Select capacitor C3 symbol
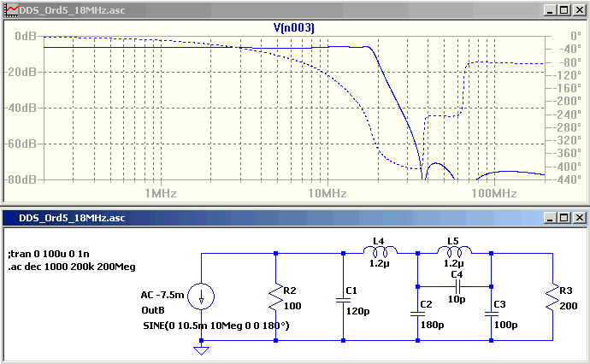Viewport: 590px width, 364px height. tap(492, 314)
